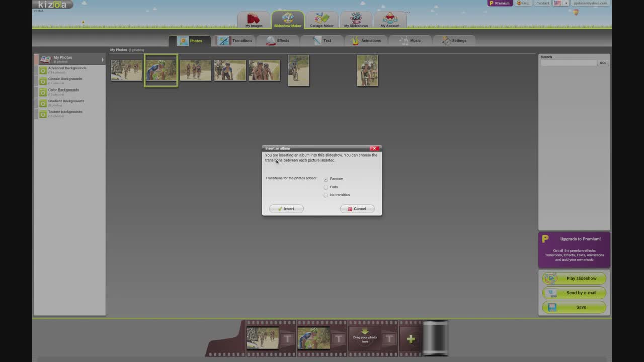Open the Advanced Backgrounds album icon
This screenshot has height=362, width=644.
tap(43, 70)
